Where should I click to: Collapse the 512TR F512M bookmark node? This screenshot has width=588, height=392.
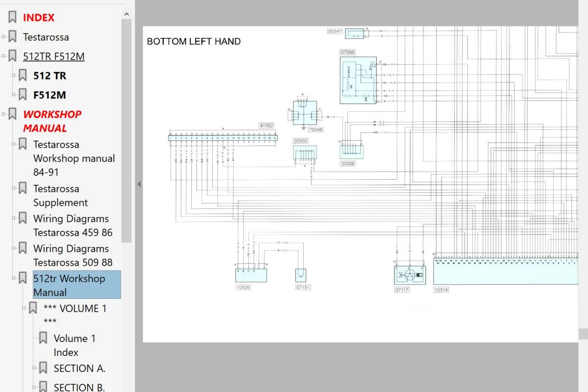click(3, 56)
